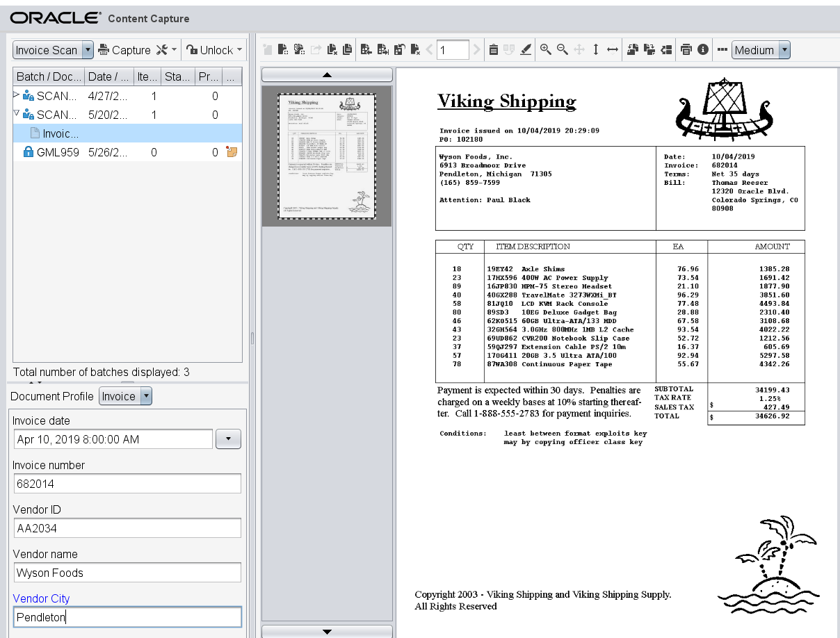Viewport: 840px width, 638px height.
Task: Click the icon left of thumbnail list toggle
Action: click(649, 49)
